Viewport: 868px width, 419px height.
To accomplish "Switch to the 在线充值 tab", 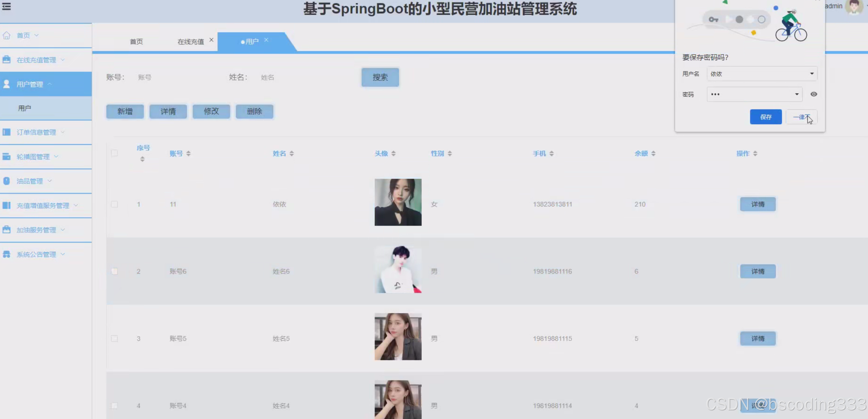I will click(191, 42).
